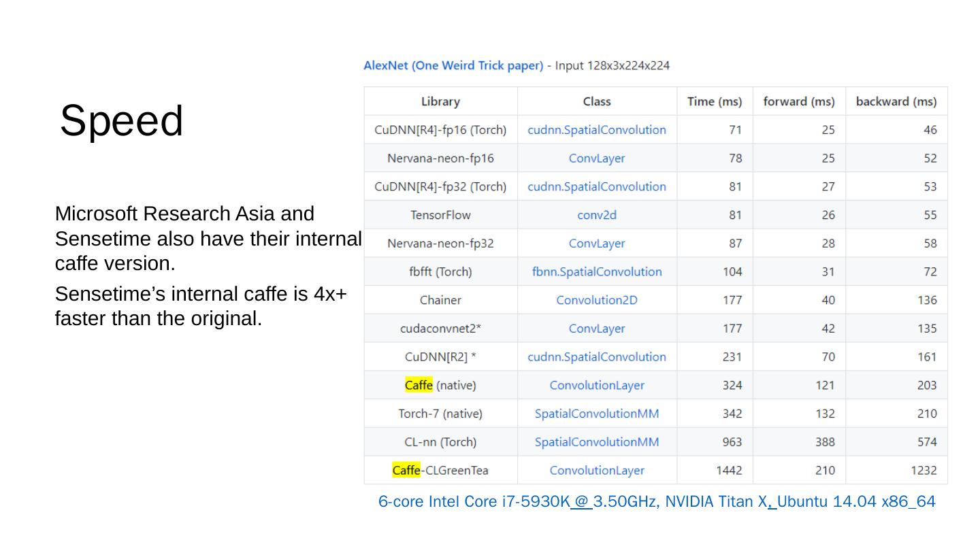Click the highlighted Caffe text in Caffe-CLGreenTea
980x551 pixels.
pos(406,470)
